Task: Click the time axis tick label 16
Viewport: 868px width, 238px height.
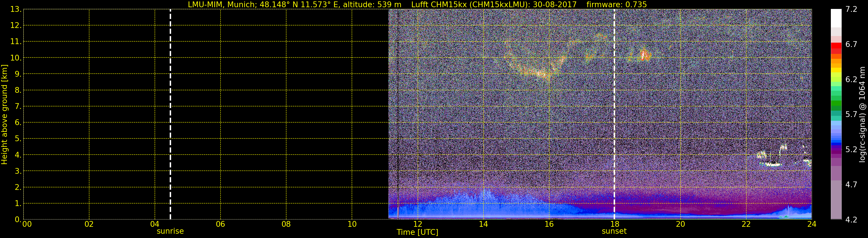Action: click(549, 224)
